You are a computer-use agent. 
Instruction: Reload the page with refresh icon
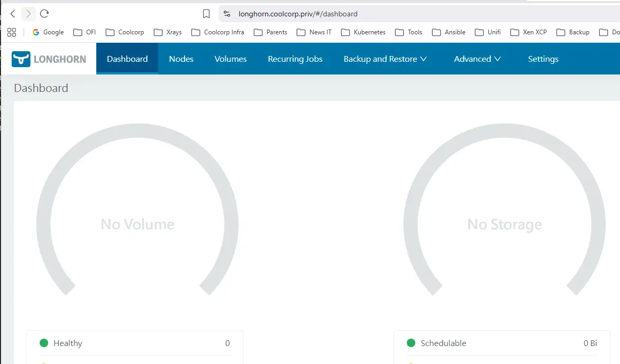point(44,14)
